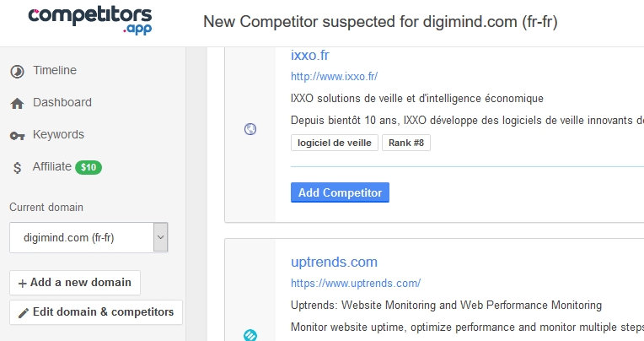644x341 pixels.
Task: Click the ixxo.fr globe favicon
Action: tap(250, 129)
